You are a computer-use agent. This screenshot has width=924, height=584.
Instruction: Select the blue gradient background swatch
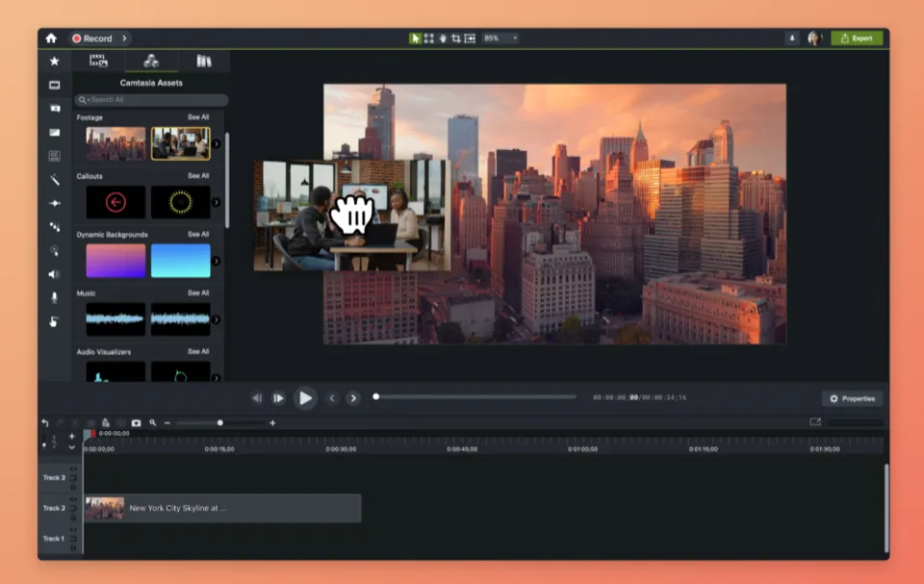coord(180,261)
